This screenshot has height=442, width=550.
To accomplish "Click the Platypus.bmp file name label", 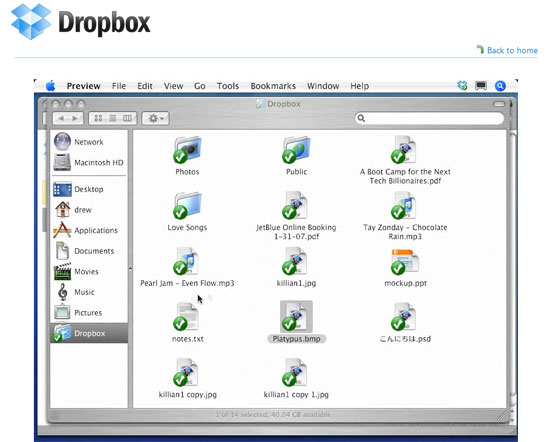I will [296, 339].
